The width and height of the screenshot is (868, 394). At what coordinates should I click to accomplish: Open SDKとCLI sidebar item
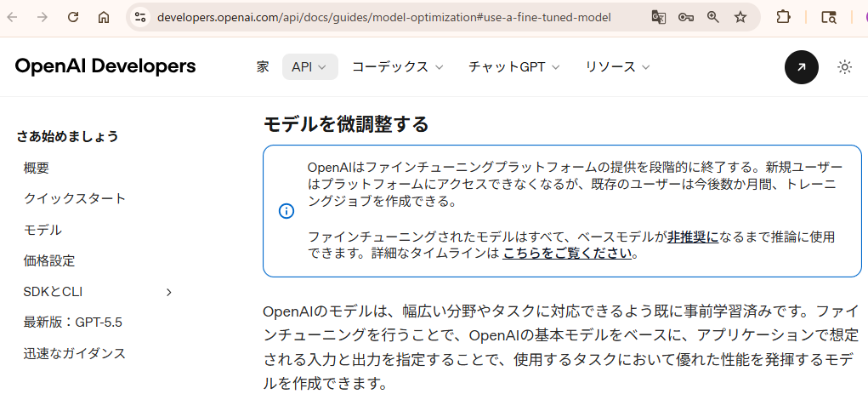[x=54, y=292]
